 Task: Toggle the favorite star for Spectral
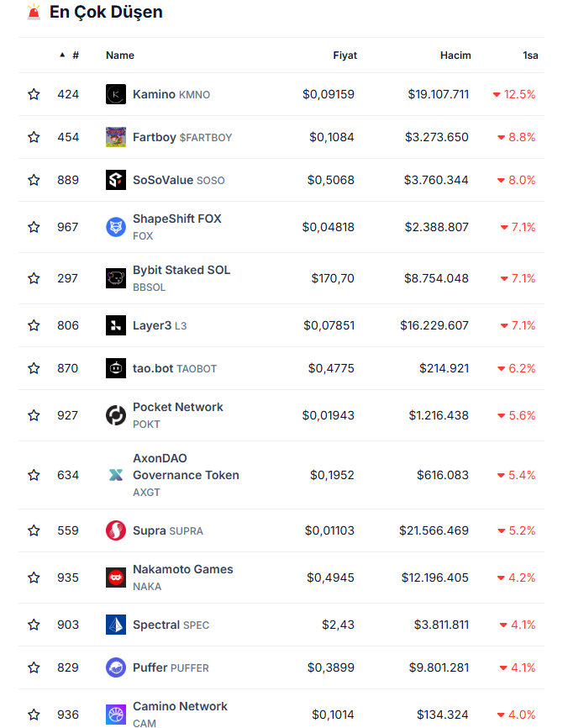[34, 625]
